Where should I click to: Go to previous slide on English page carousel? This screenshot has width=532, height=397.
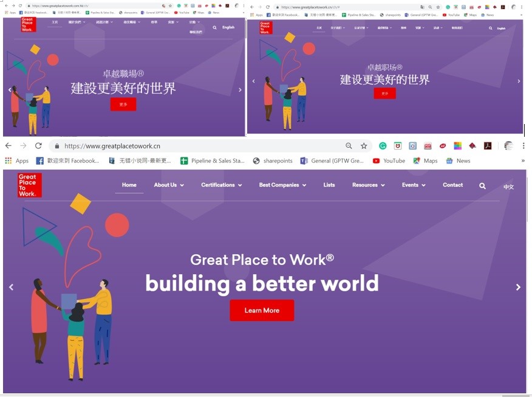pyautogui.click(x=11, y=288)
